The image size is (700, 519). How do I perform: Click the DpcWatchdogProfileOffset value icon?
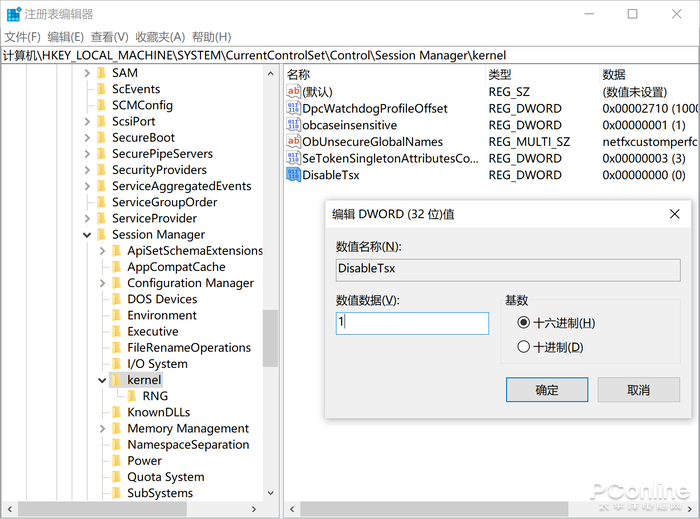click(x=293, y=108)
